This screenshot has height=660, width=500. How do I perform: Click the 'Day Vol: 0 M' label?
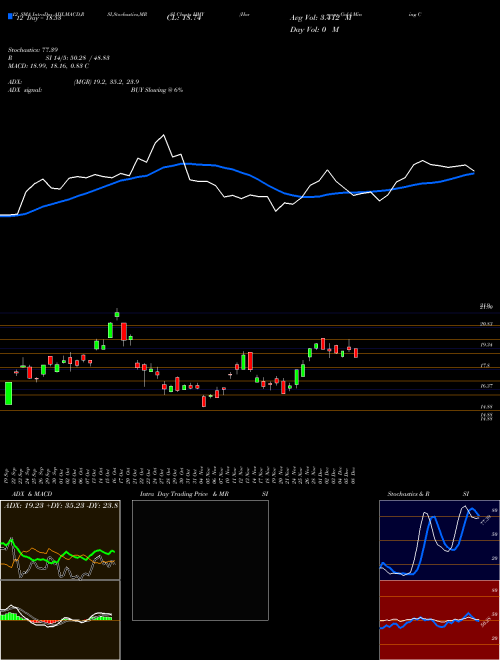[314, 29]
